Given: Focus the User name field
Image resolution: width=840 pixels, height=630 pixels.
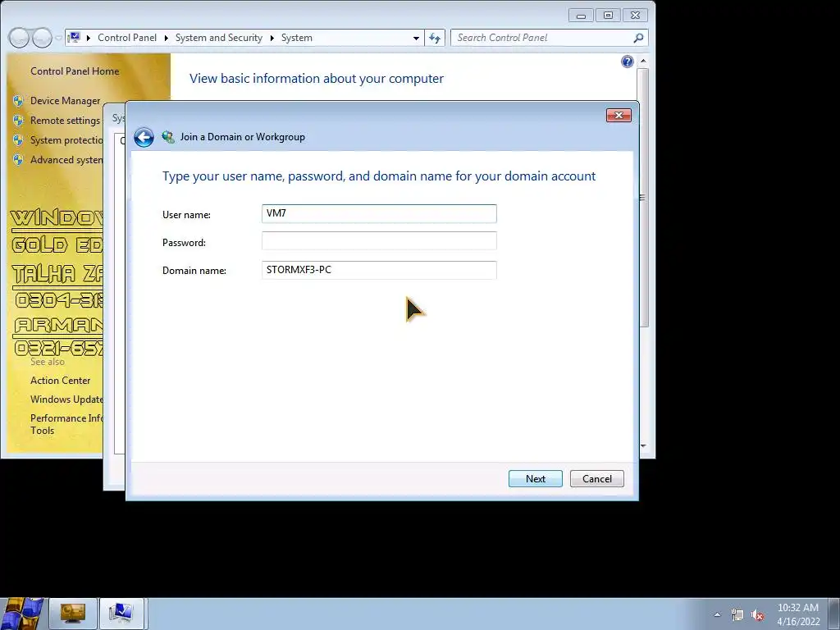Looking at the screenshot, I should coord(379,213).
